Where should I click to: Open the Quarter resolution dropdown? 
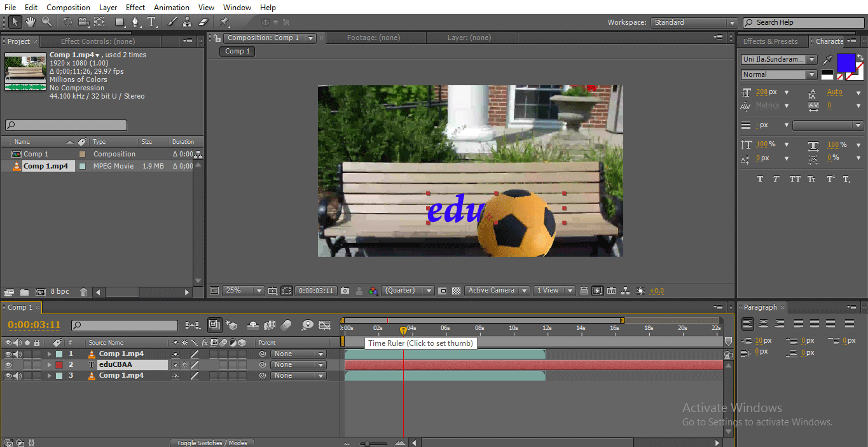point(408,291)
